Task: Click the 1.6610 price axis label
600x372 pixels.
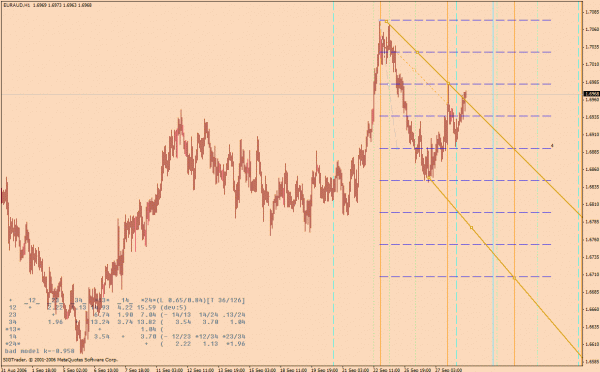Action: [592, 344]
